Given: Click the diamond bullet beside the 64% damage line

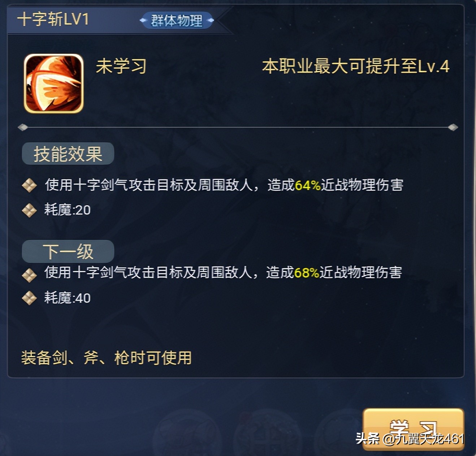Looking at the screenshot, I should [29, 185].
